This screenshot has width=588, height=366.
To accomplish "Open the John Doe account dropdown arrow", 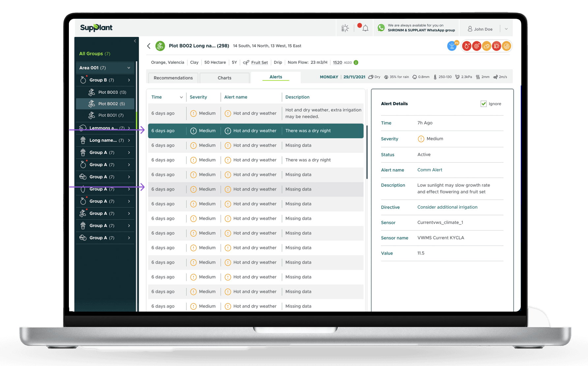I will pos(506,29).
